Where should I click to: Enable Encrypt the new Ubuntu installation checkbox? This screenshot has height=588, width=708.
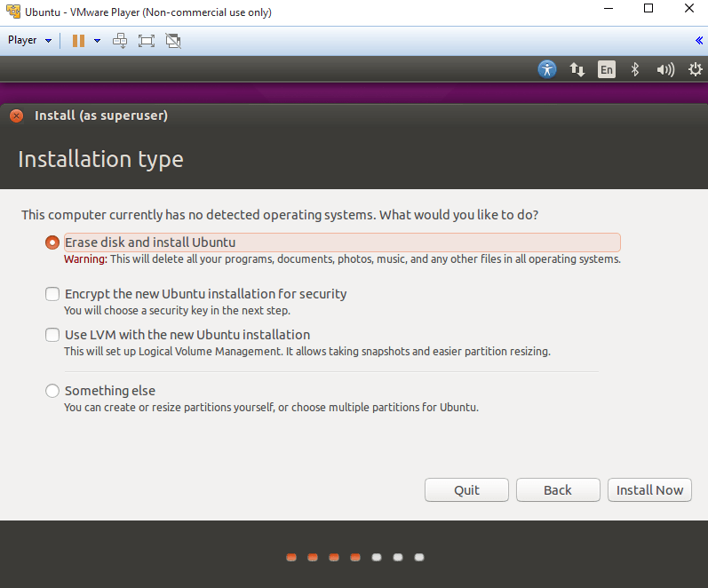[x=52, y=294]
